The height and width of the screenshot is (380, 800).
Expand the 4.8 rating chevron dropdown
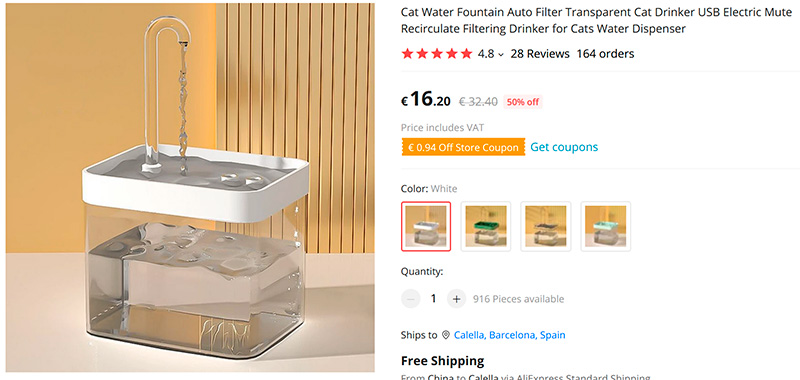[x=501, y=54]
